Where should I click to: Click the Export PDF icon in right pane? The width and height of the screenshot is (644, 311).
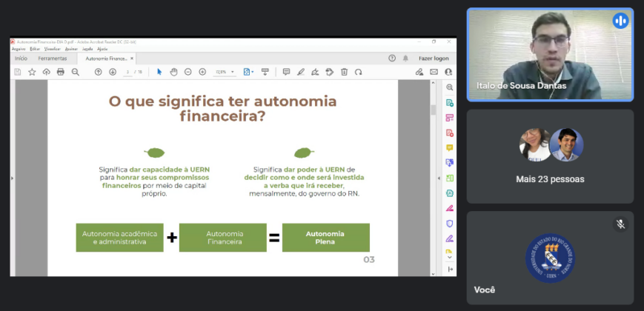point(450,103)
